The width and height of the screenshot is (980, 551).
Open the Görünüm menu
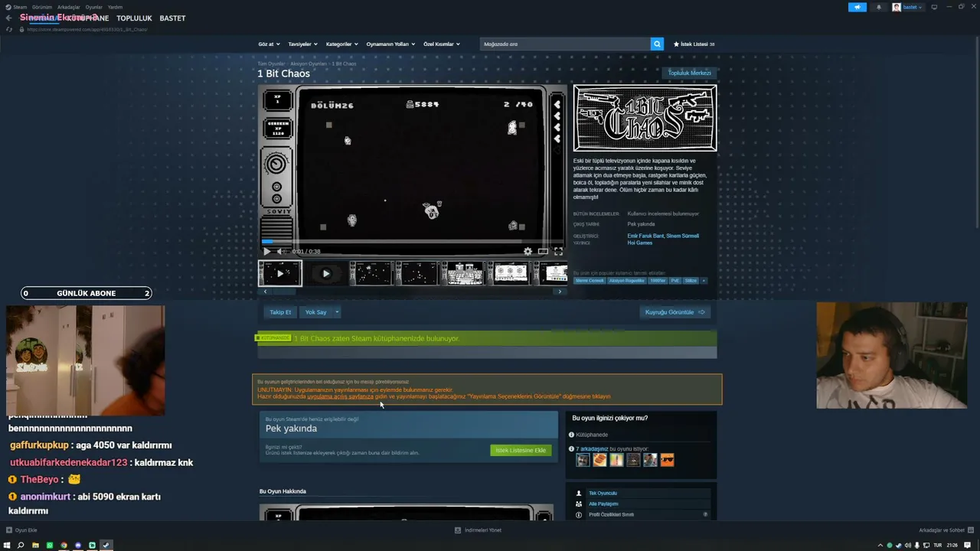coord(41,7)
